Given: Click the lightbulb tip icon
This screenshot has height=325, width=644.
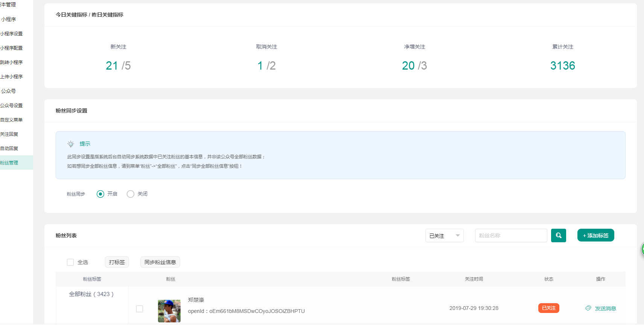Looking at the screenshot, I should 71,144.
